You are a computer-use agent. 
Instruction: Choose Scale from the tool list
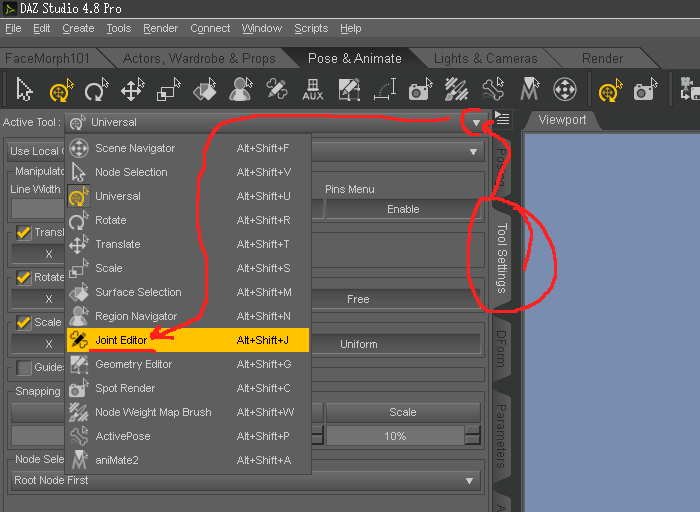tap(188, 268)
